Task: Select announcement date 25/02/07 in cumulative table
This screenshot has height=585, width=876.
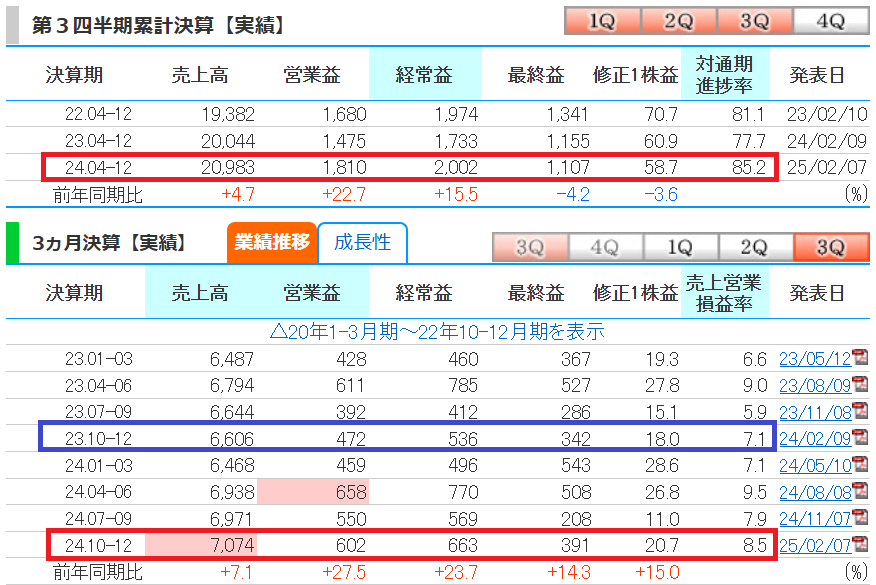Action: click(827, 167)
